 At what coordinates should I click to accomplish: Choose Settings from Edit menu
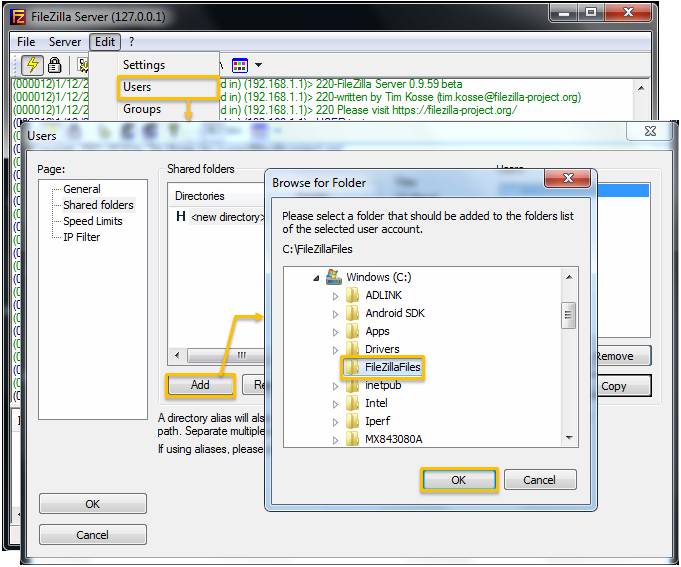(144, 65)
